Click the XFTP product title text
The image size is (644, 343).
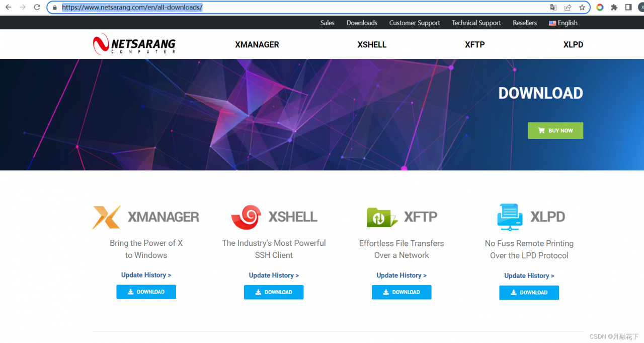tap(421, 217)
